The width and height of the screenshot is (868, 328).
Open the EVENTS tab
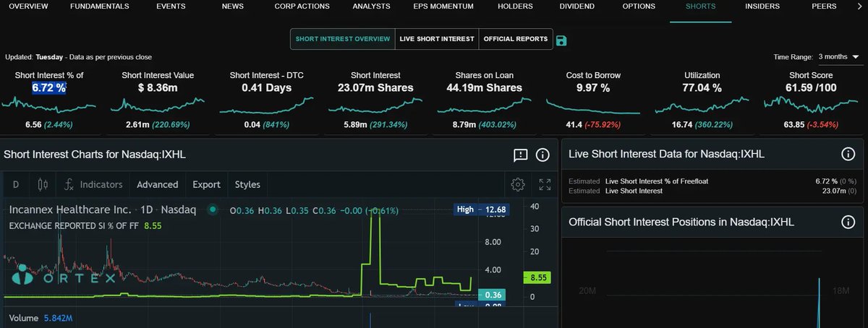point(171,7)
